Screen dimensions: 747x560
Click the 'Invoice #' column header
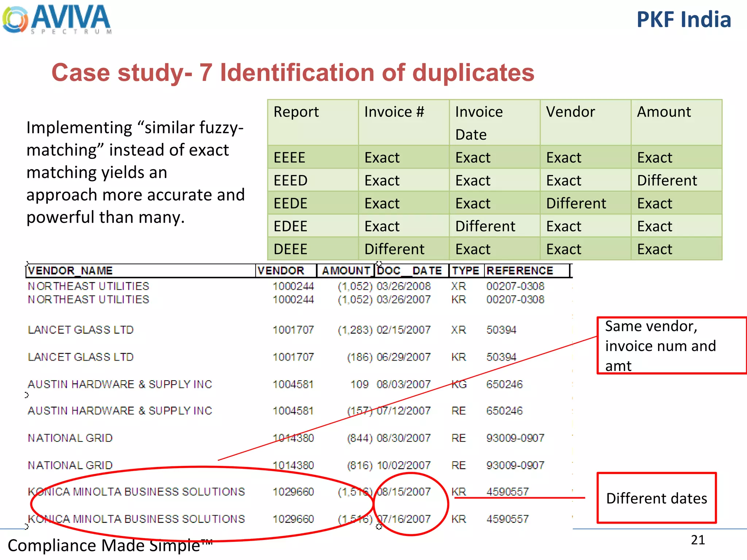[x=404, y=122]
